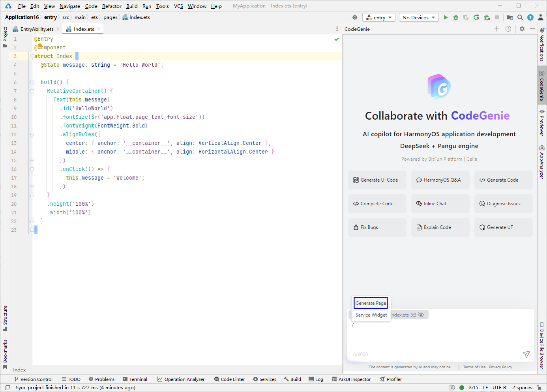This screenshot has height=392, width=547.
Task: Collapse the RelativeContainer fold marker on line 7
Action: click(x=32, y=91)
